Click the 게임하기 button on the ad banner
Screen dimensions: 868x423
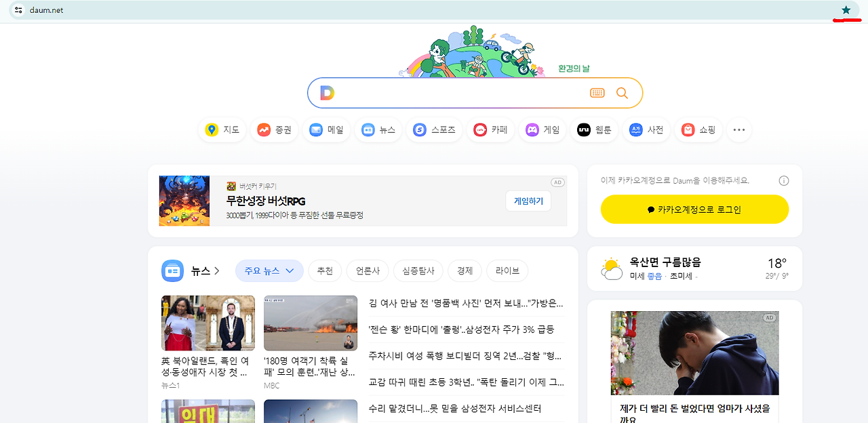(528, 201)
